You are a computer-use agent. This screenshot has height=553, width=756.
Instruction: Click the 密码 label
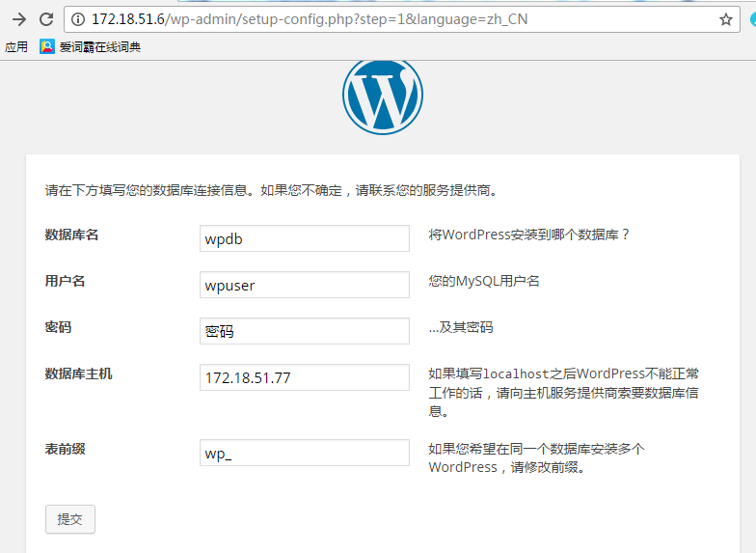[x=58, y=327]
